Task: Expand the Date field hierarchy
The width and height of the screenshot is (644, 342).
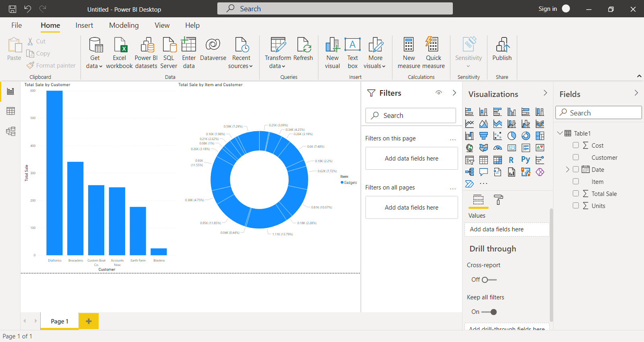Action: click(x=568, y=169)
